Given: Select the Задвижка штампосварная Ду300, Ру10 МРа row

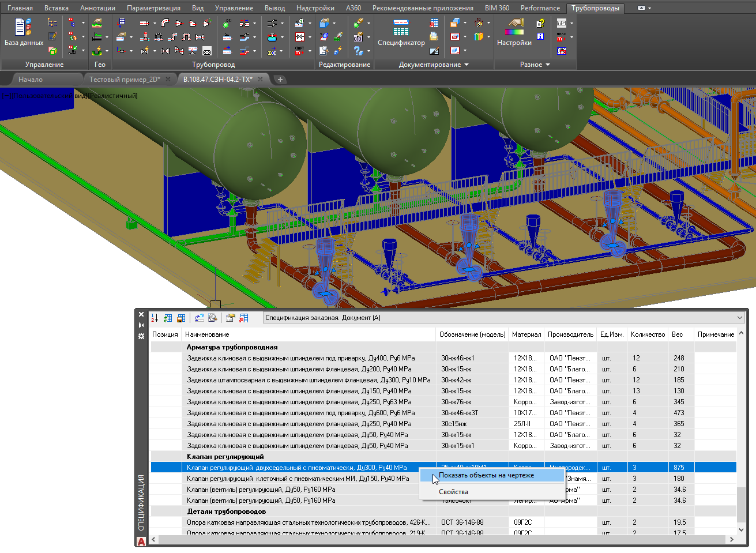Looking at the screenshot, I should [x=443, y=380].
